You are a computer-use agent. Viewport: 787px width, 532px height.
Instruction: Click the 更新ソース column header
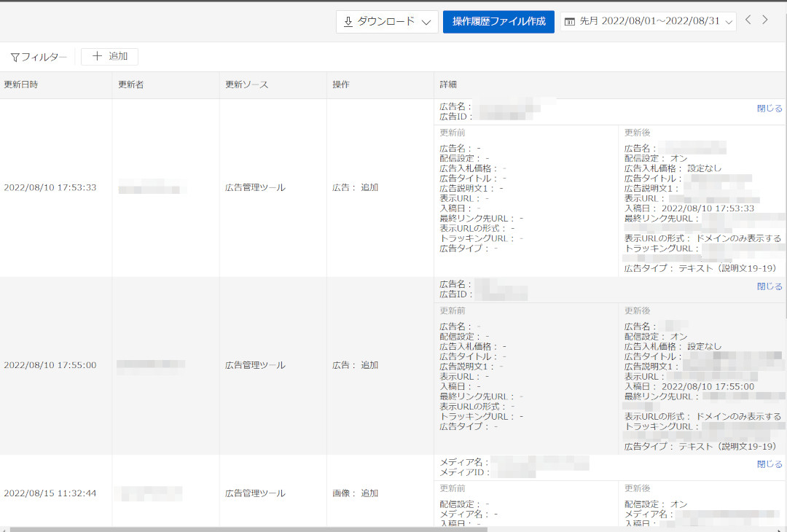(246, 85)
